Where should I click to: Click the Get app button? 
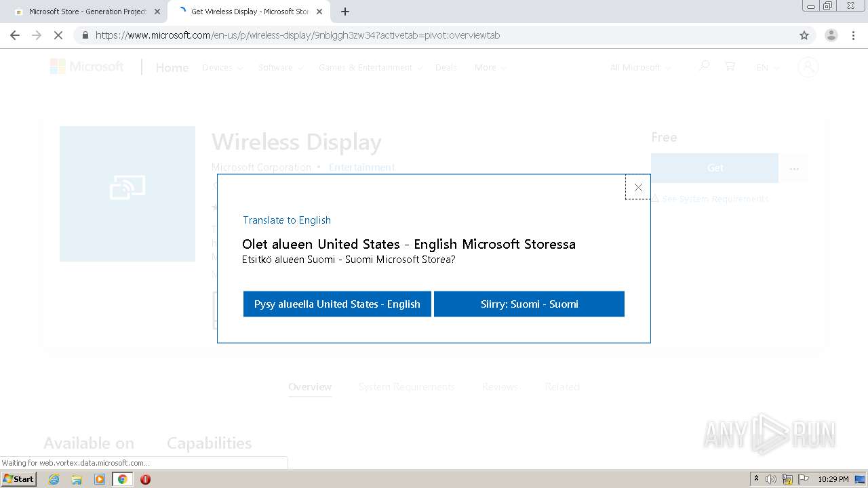pos(715,168)
